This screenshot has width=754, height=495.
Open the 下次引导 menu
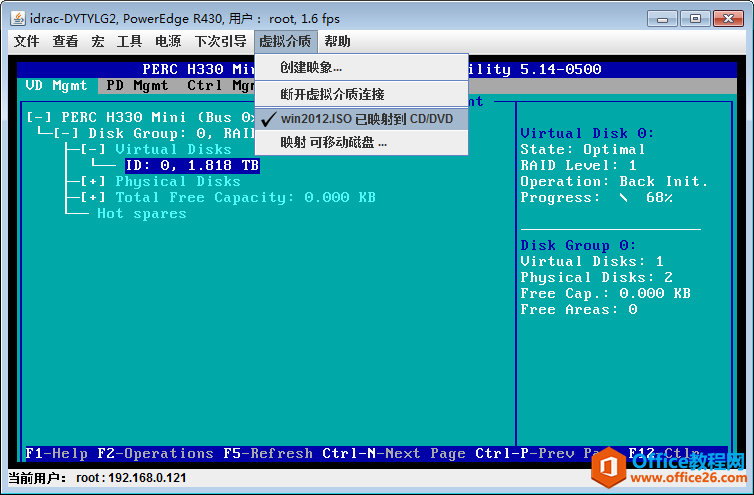220,41
